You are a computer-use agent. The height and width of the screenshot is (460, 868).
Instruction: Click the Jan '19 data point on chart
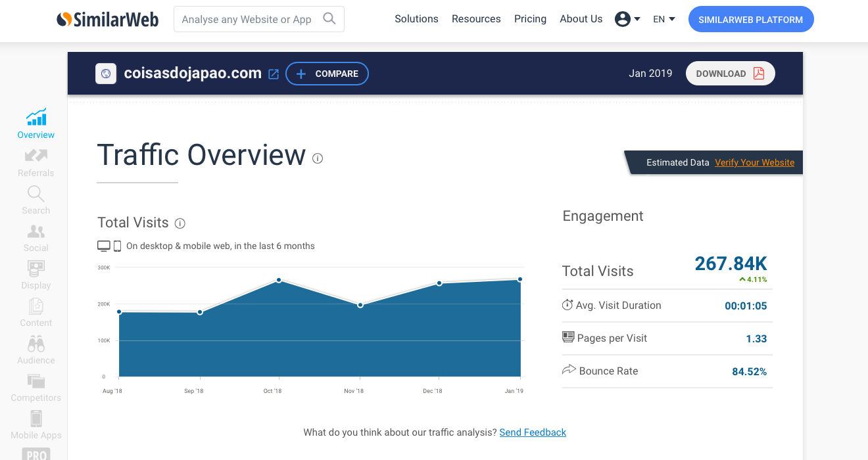coord(520,279)
